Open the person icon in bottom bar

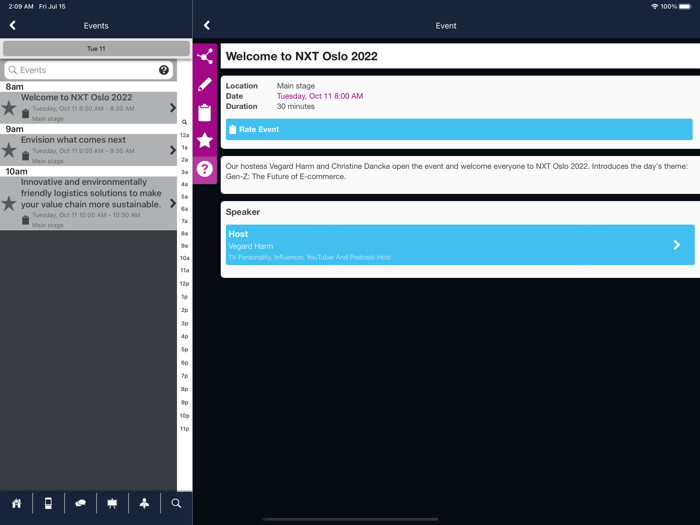pyautogui.click(x=144, y=504)
